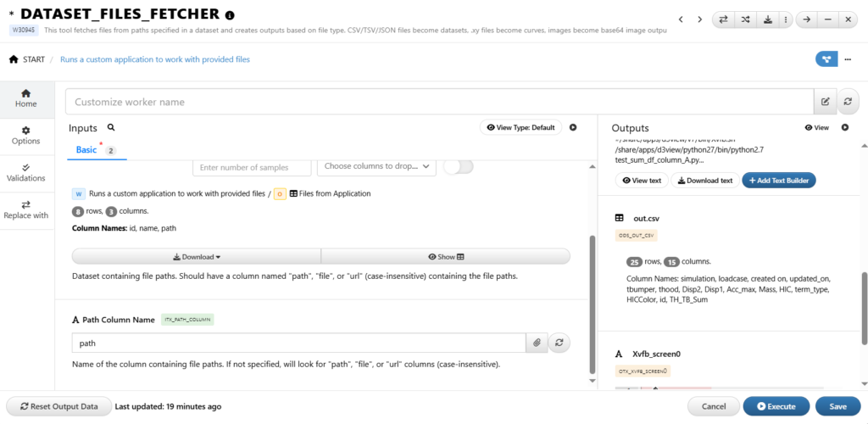This screenshot has height=424, width=868.
Task: Click the search icon next to Inputs
Action: [111, 127]
